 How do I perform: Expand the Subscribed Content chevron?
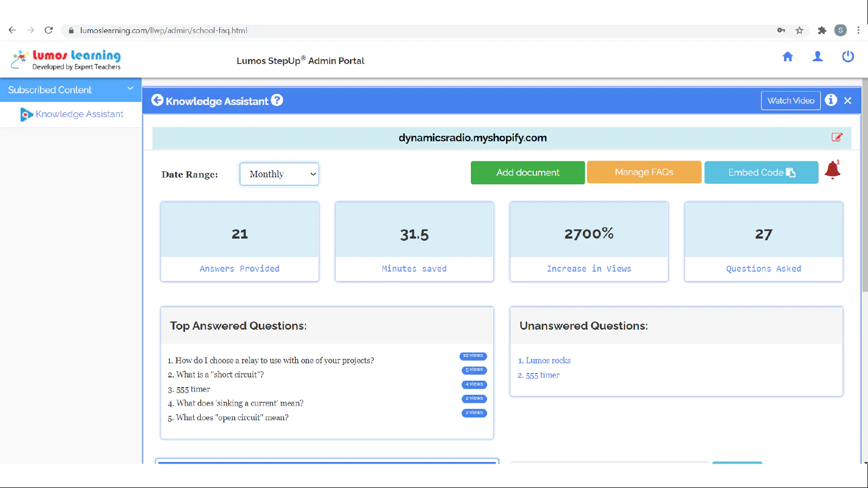click(x=130, y=88)
